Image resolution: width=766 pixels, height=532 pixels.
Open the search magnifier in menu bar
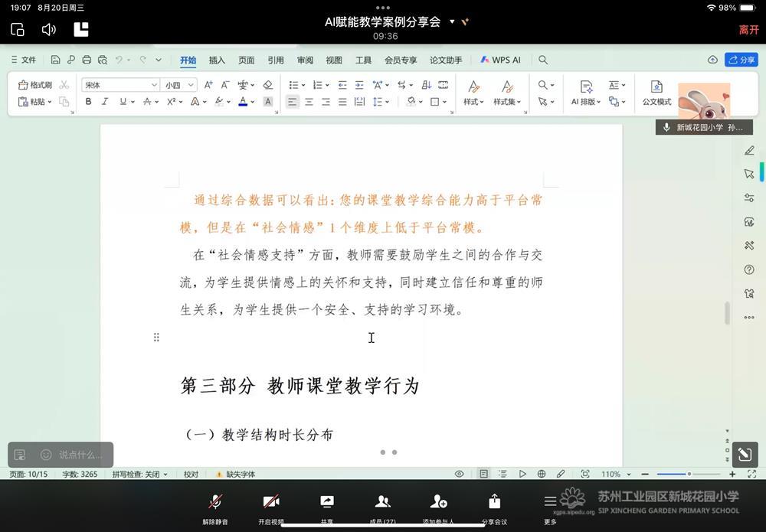pos(543,60)
